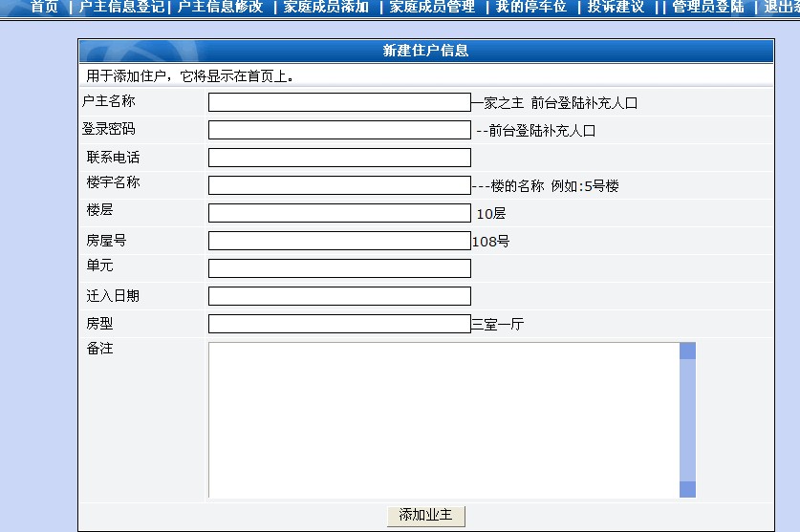Open 户主信息修改 in the navigation bar
800x532 pixels.
point(220,7)
